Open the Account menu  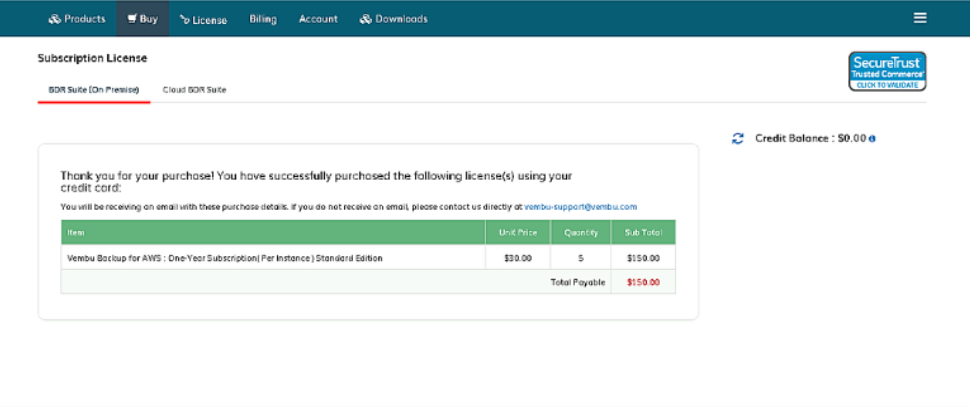[318, 19]
